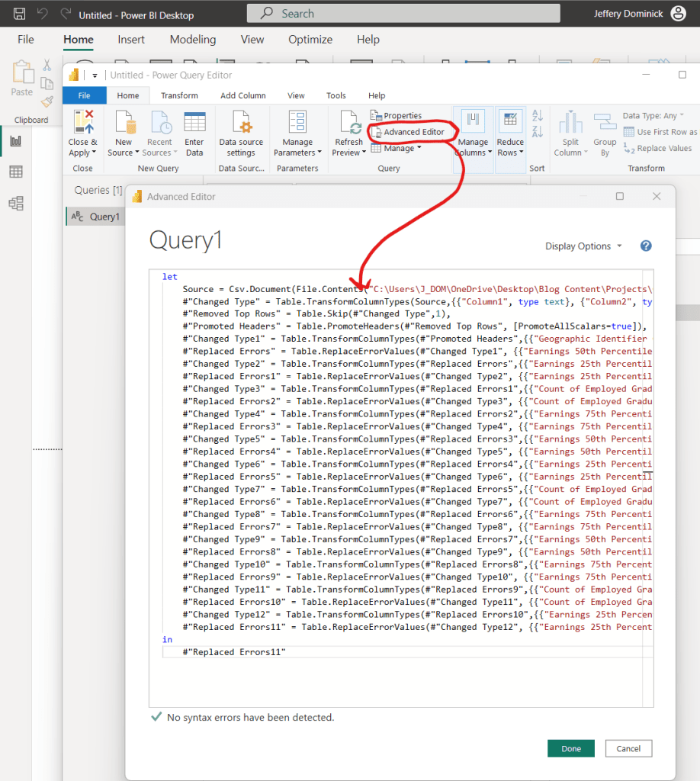Expand the Display Options dropdown
Viewport: 700px width, 781px height.
click(x=583, y=246)
